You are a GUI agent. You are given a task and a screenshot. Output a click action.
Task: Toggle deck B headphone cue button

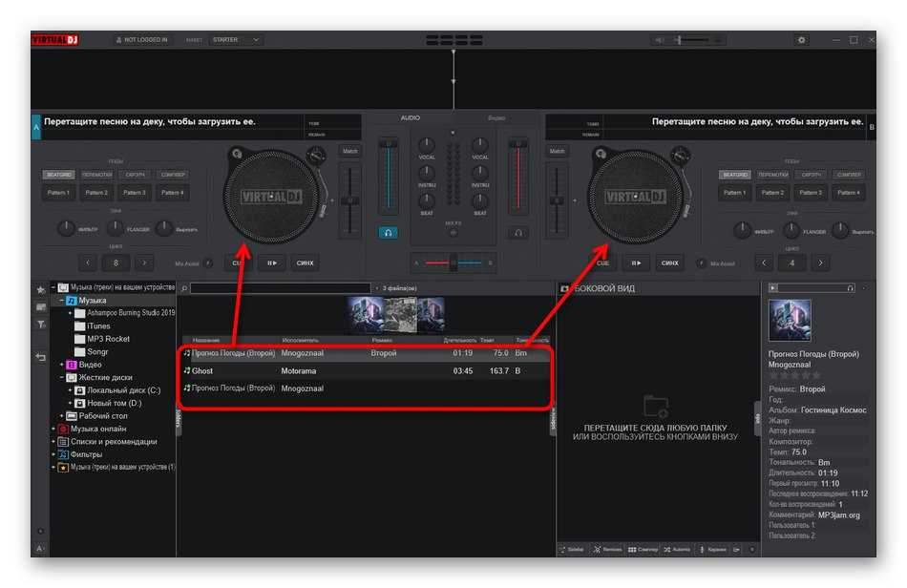[518, 232]
